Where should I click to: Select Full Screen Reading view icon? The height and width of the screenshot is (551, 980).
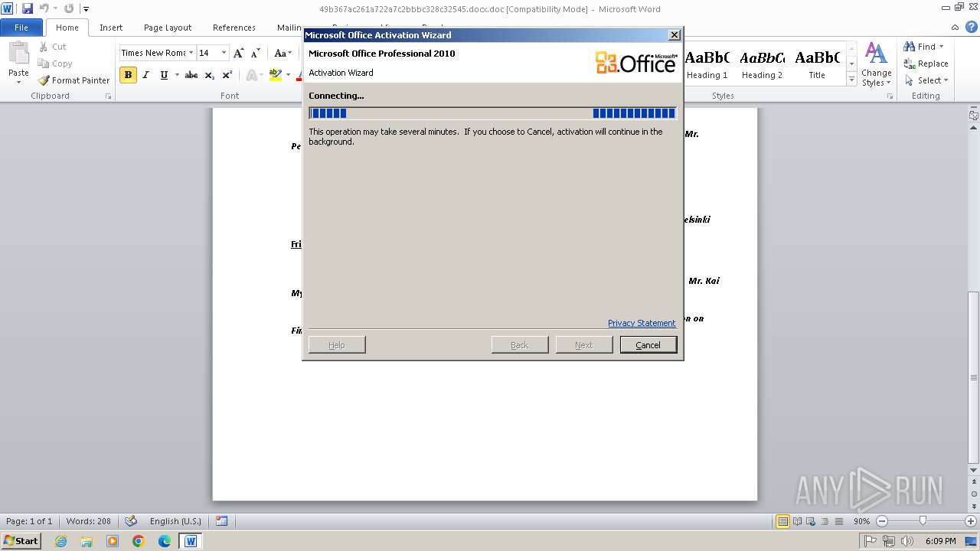click(797, 521)
